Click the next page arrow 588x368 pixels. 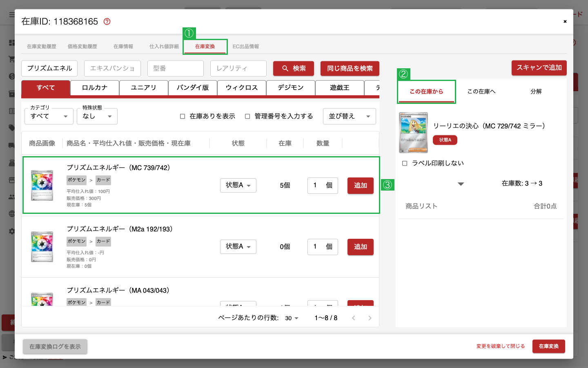point(370,318)
